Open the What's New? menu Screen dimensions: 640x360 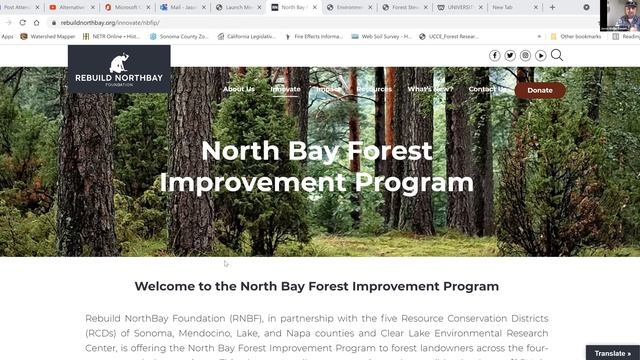(x=430, y=89)
